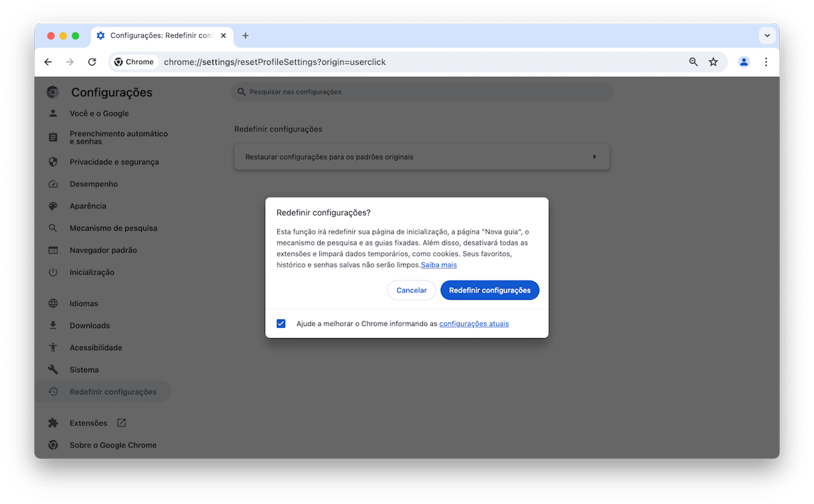Click the Pesquisar nas configurações search field
Image resolution: width=814 pixels, height=504 pixels.
point(422,92)
